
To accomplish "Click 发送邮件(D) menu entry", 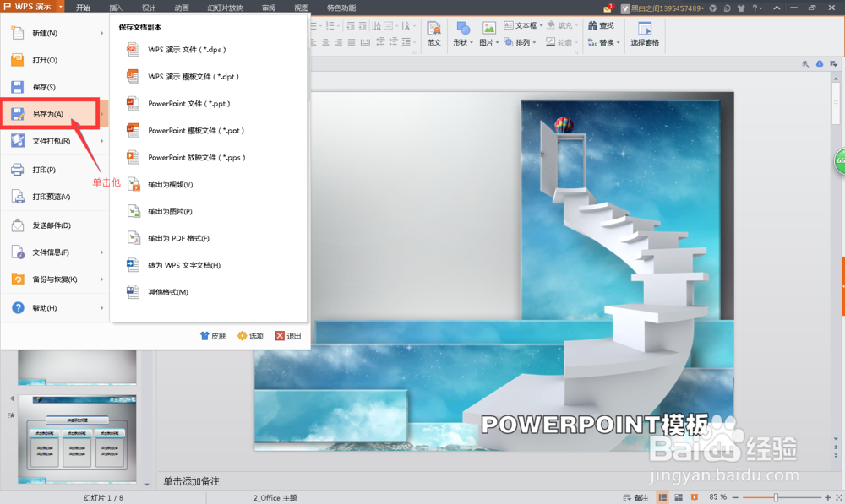I will click(x=54, y=225).
